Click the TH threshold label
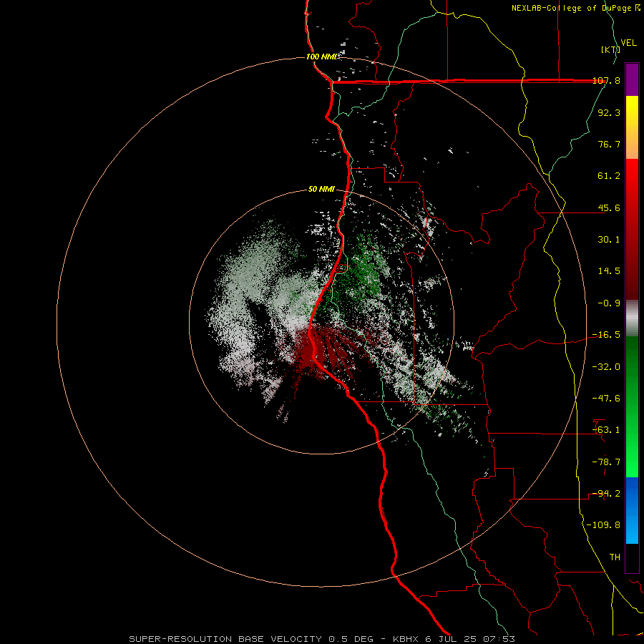 pos(615,557)
